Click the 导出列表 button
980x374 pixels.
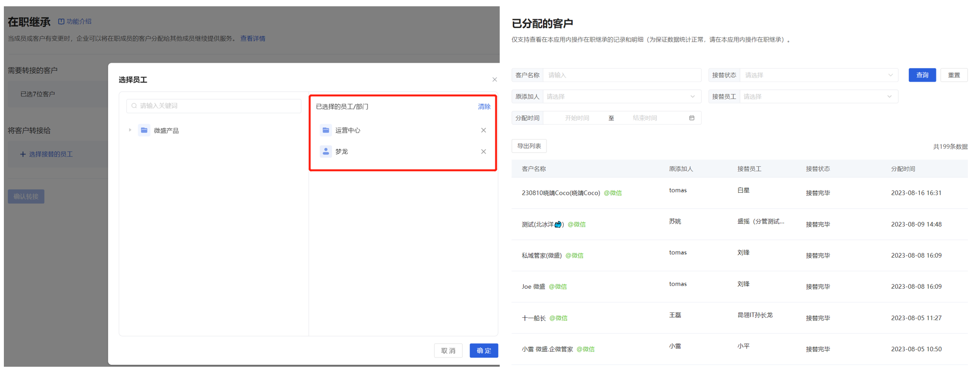pos(529,146)
